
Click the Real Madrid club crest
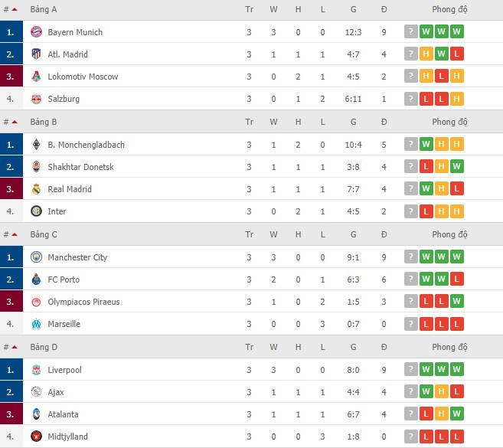(36, 189)
